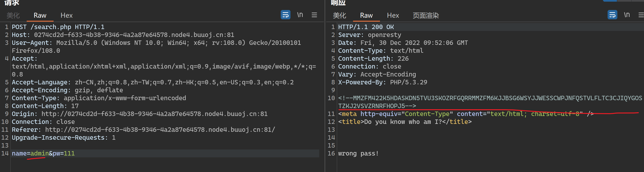This screenshot has height=172, width=644.
Task: Click the response Content-Type: text/html line
Action: tap(381, 51)
